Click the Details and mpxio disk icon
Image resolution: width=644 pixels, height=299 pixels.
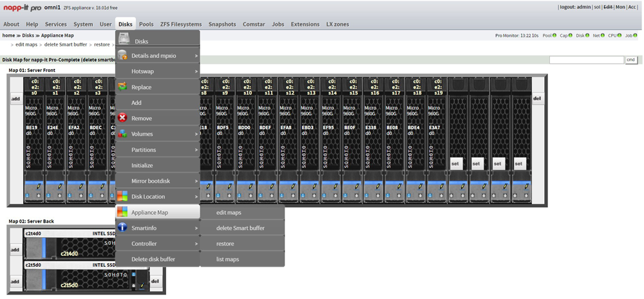(122, 55)
